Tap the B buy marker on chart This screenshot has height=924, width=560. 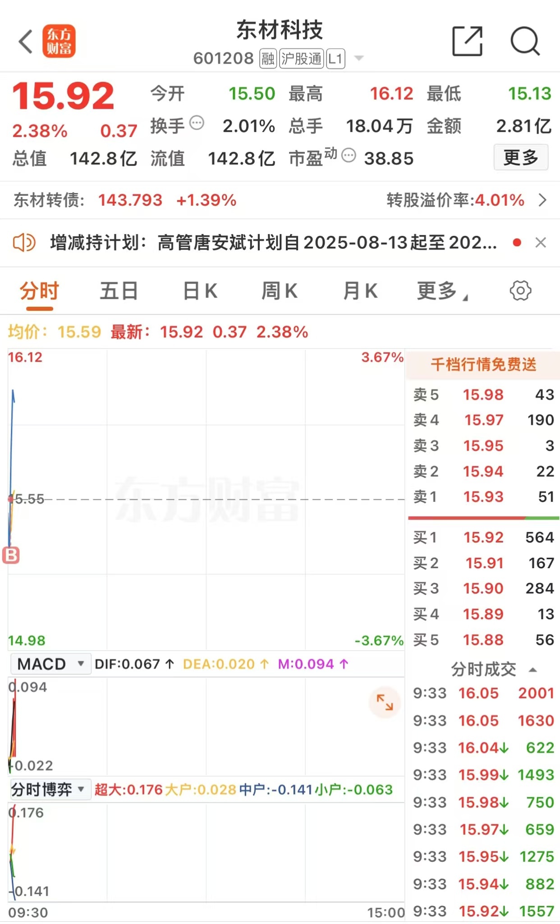[x=11, y=555]
